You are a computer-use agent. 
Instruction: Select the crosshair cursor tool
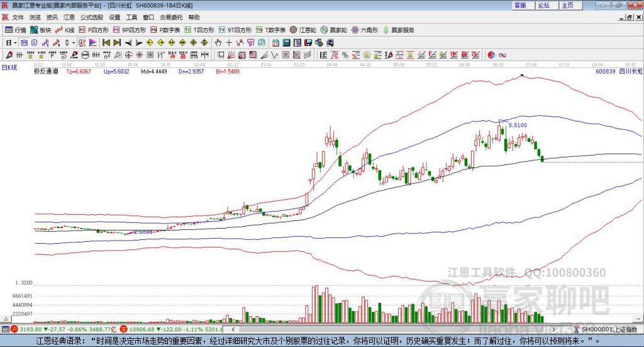click(x=229, y=43)
